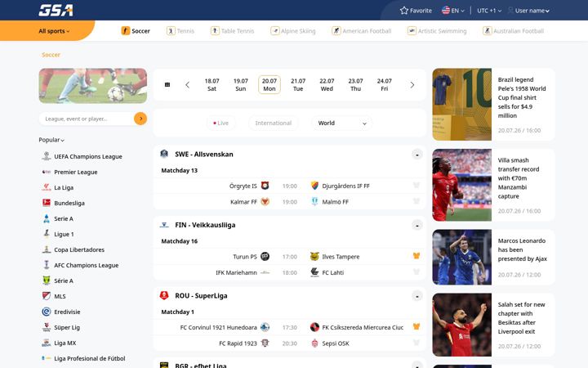Unfavorite Turun PS vs Ilves Tampere match

[416, 256]
